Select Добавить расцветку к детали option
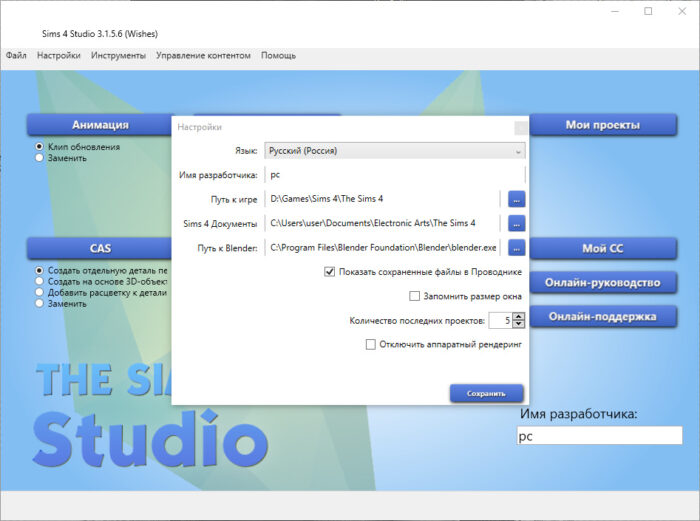700x521 pixels. click(x=39, y=292)
